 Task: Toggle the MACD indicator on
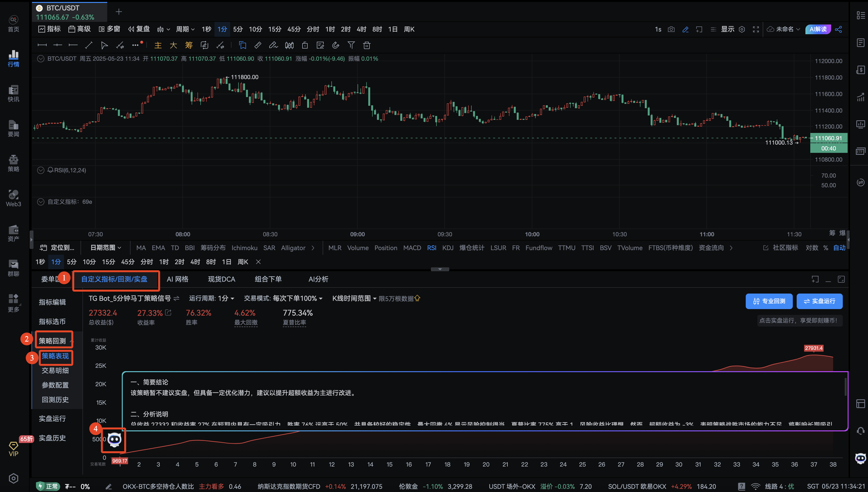pos(412,248)
